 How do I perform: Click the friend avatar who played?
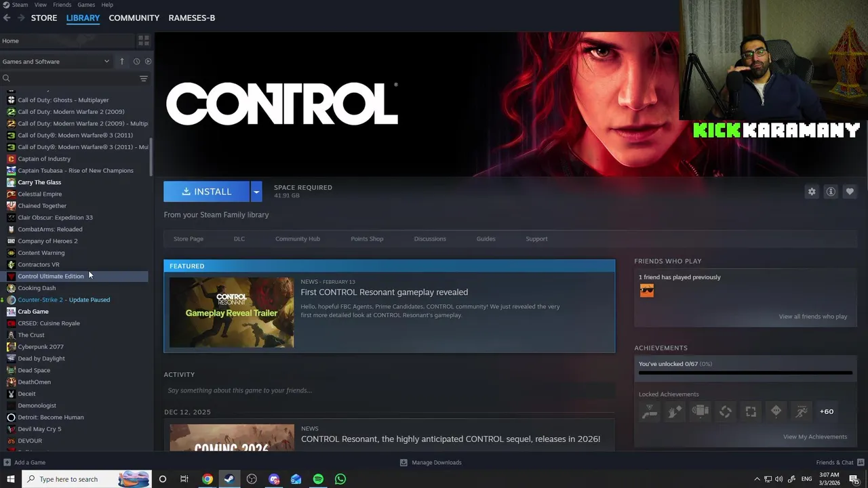pos(647,291)
